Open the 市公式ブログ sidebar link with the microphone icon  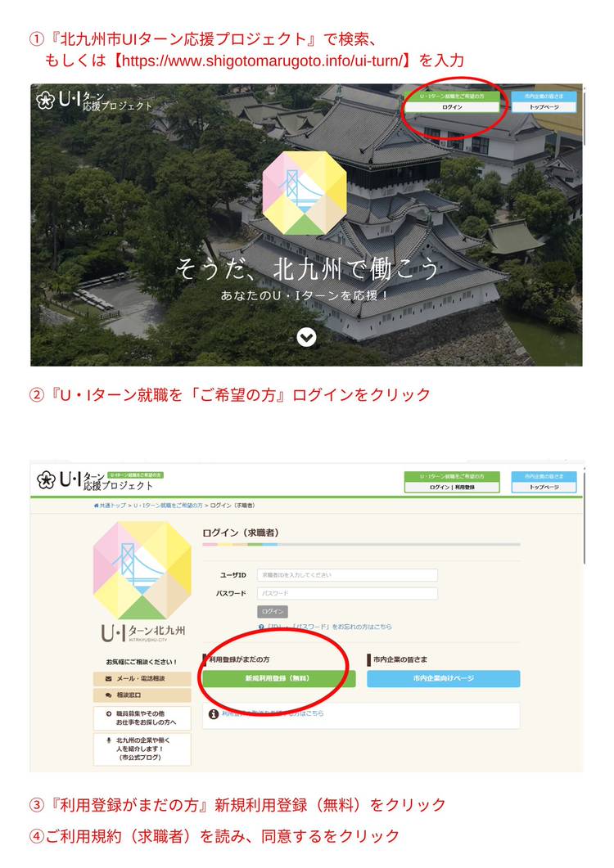click(142, 749)
